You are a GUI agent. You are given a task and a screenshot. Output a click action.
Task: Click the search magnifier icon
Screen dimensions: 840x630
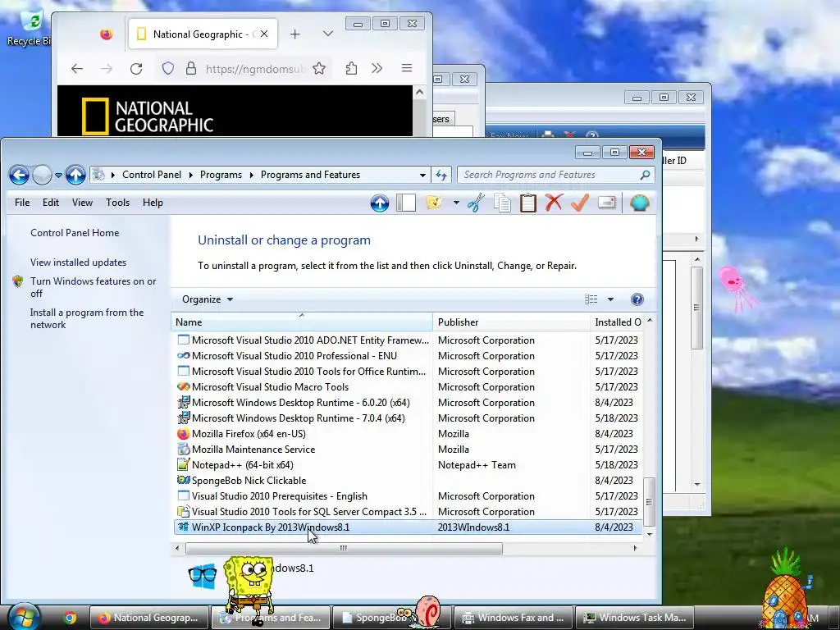coord(645,175)
